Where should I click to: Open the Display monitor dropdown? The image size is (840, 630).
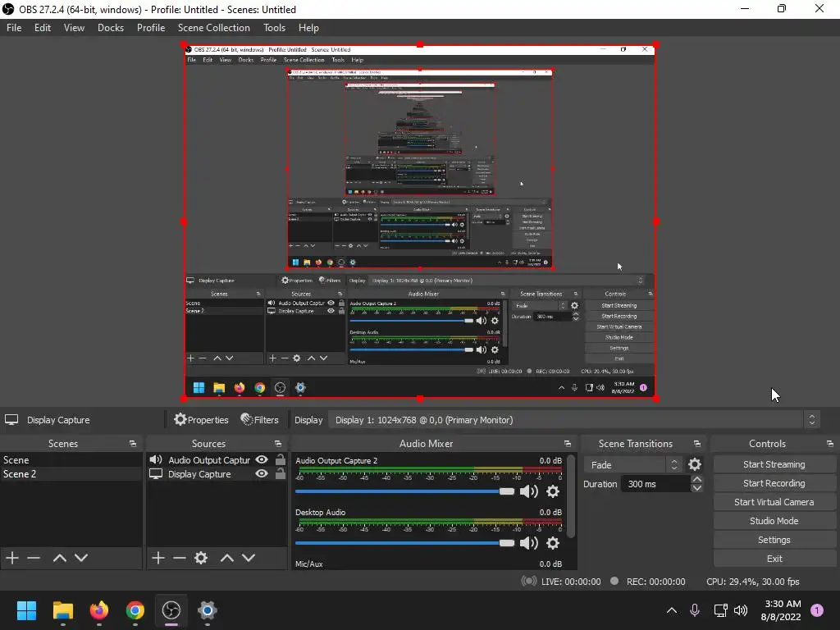point(573,420)
